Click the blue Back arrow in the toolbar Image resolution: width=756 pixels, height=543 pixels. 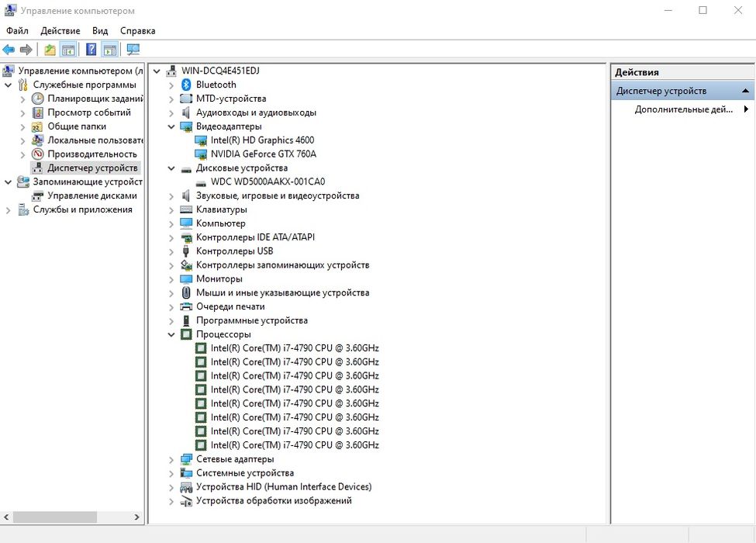coord(9,49)
